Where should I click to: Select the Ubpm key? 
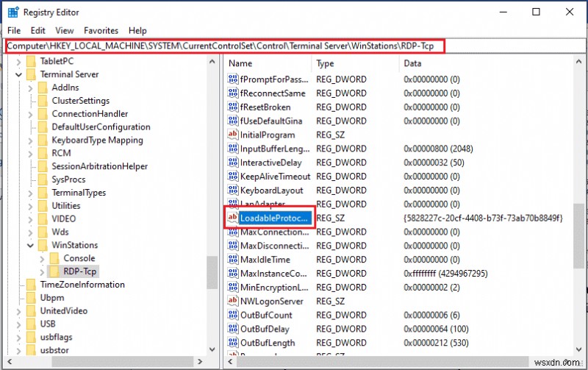click(52, 298)
